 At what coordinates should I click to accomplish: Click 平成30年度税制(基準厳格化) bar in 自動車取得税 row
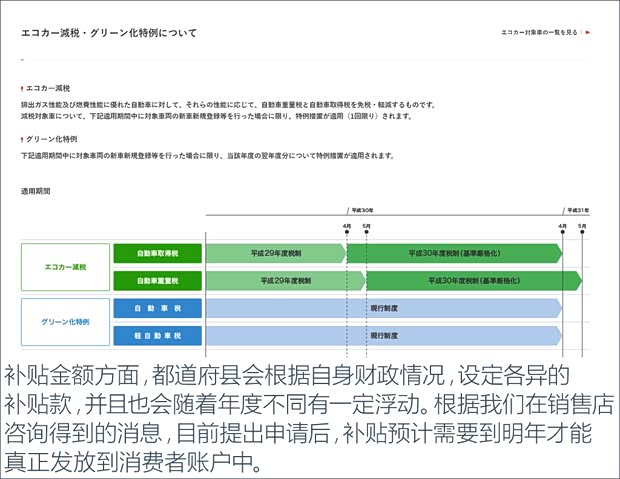click(x=454, y=254)
